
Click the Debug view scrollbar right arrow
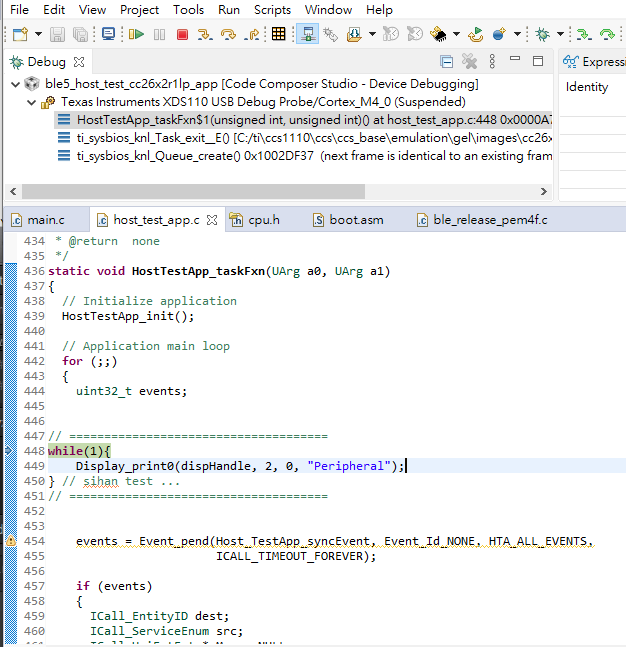click(x=543, y=191)
